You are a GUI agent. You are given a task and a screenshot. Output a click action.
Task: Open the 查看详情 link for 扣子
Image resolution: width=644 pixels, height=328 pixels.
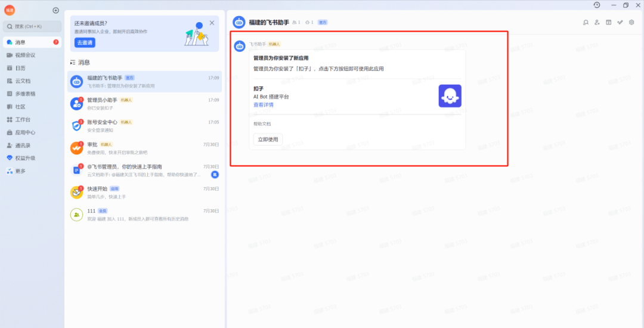(x=264, y=104)
